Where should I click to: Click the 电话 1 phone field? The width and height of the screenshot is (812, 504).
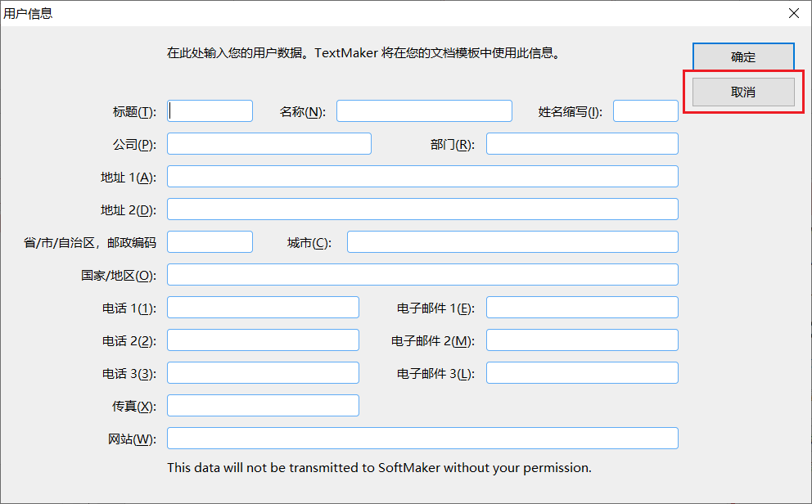(x=263, y=307)
